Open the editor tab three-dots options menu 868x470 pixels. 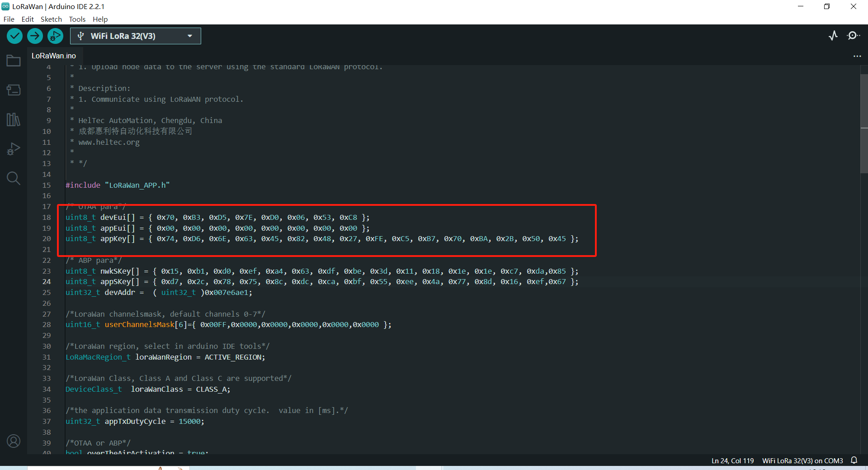(857, 56)
